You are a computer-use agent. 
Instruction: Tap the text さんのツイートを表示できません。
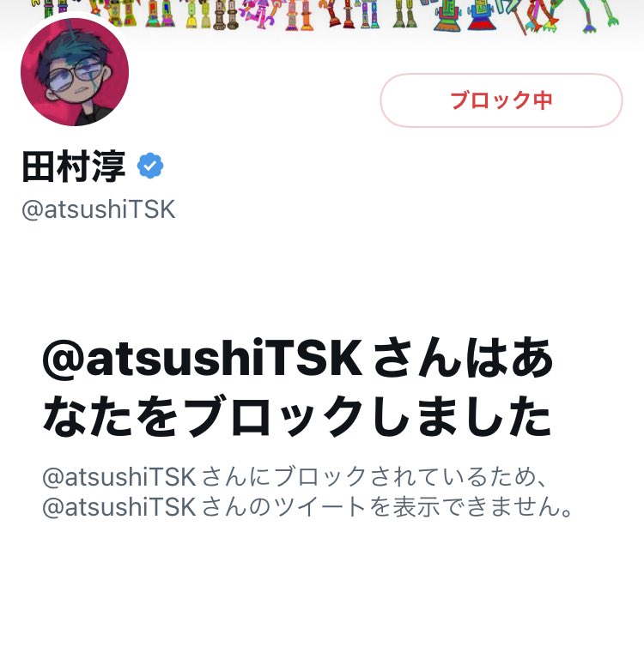click(387, 507)
